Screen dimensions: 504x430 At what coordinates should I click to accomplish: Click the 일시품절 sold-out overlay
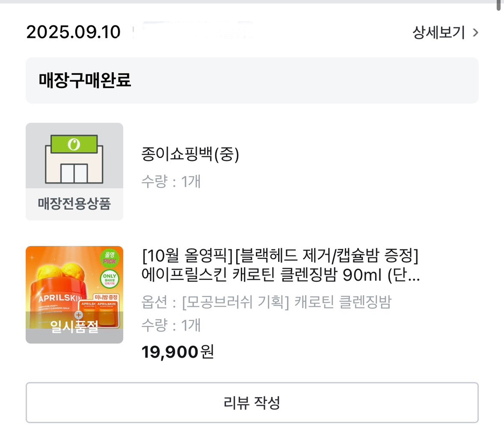[x=74, y=328]
